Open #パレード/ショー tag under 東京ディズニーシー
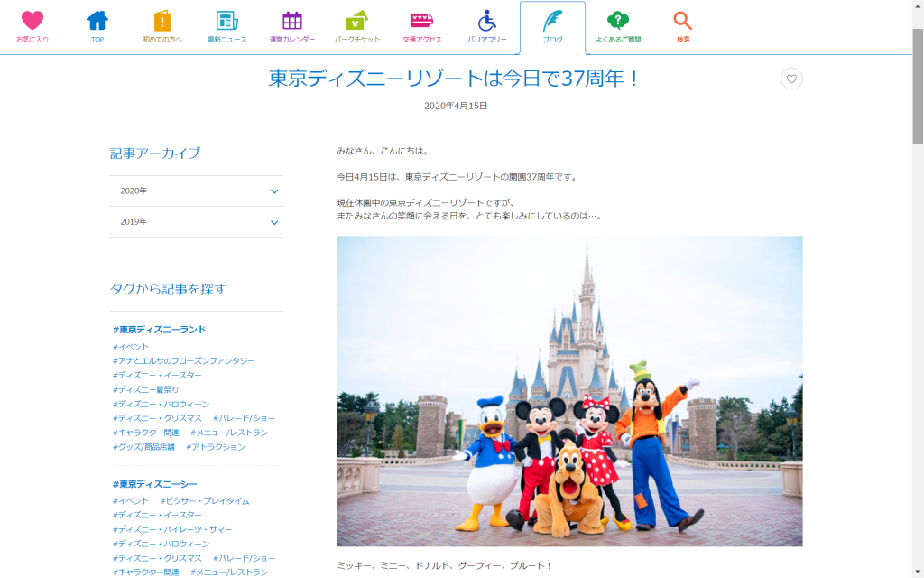924x578 pixels. point(244,558)
